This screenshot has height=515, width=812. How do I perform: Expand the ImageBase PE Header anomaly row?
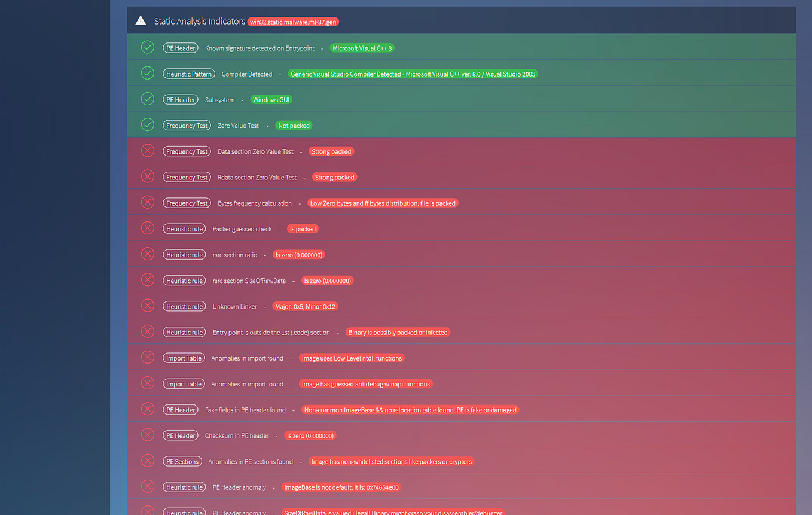coord(148,486)
